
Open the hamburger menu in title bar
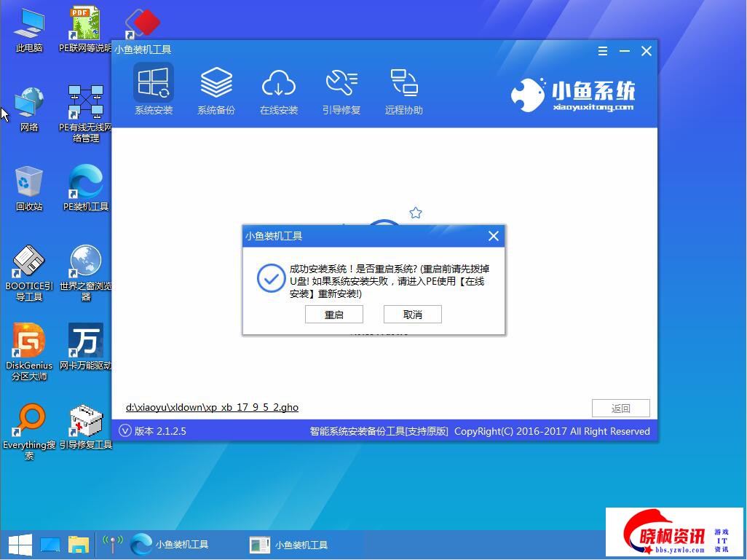[x=602, y=51]
